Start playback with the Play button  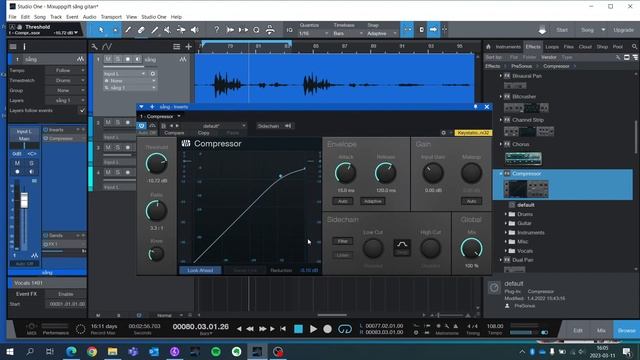coord(313,329)
